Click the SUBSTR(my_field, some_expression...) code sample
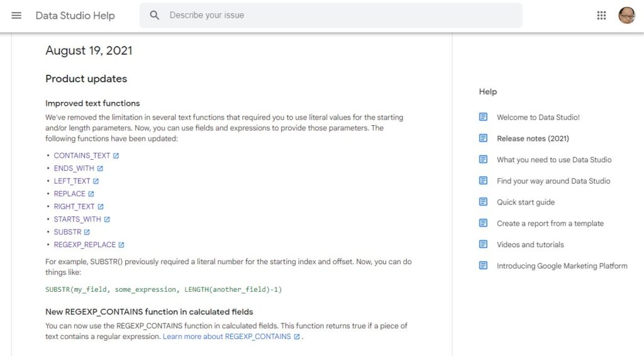This screenshot has width=644, height=356. click(164, 289)
